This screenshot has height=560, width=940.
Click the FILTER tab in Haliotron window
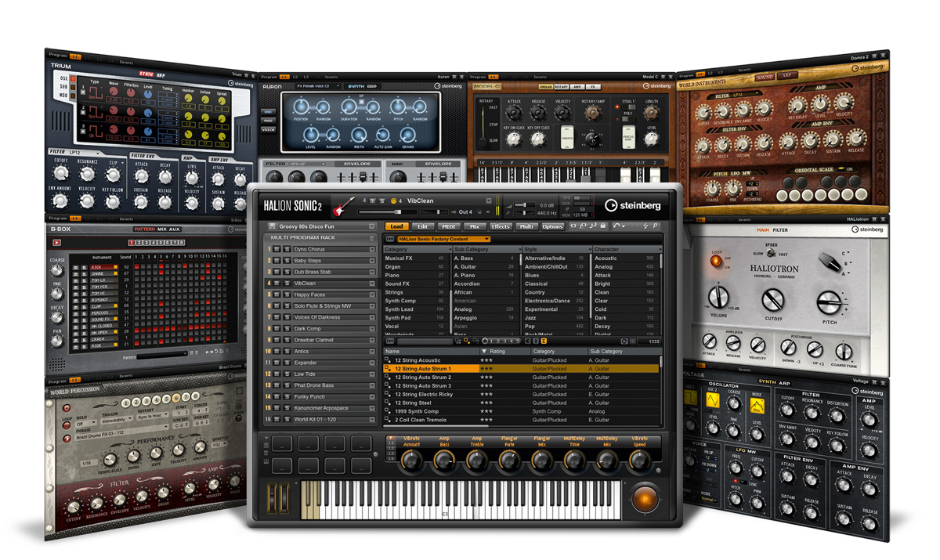coord(780,229)
